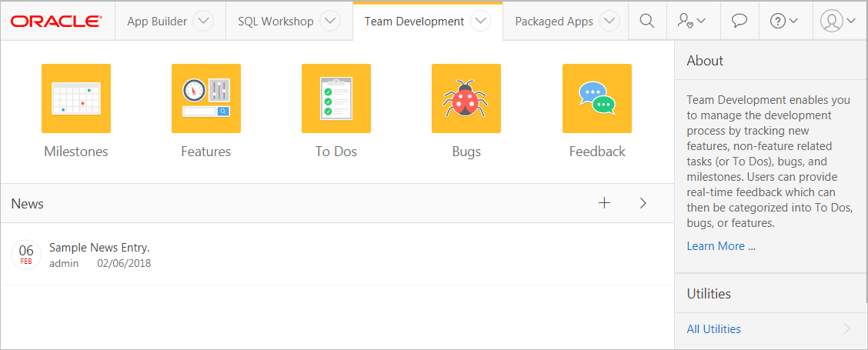Open the Bugs ladybug icon

466,98
